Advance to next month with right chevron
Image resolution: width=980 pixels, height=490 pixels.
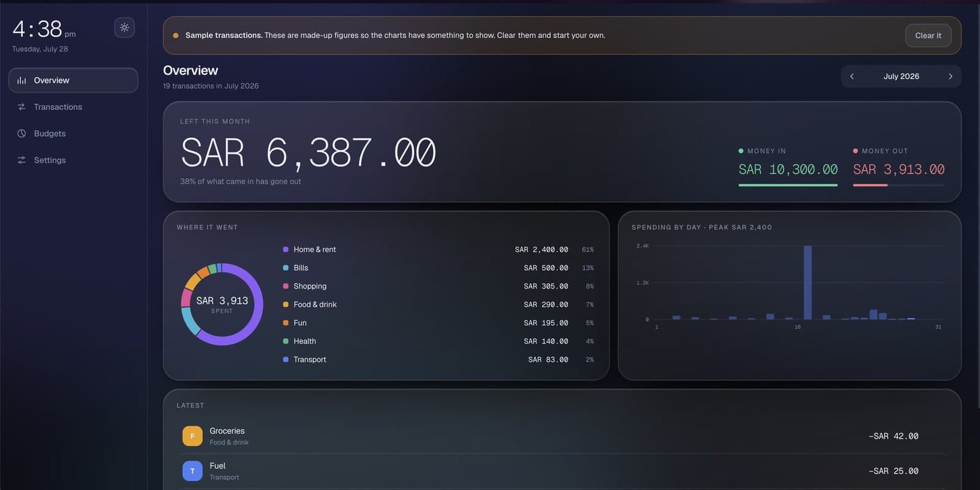(951, 77)
